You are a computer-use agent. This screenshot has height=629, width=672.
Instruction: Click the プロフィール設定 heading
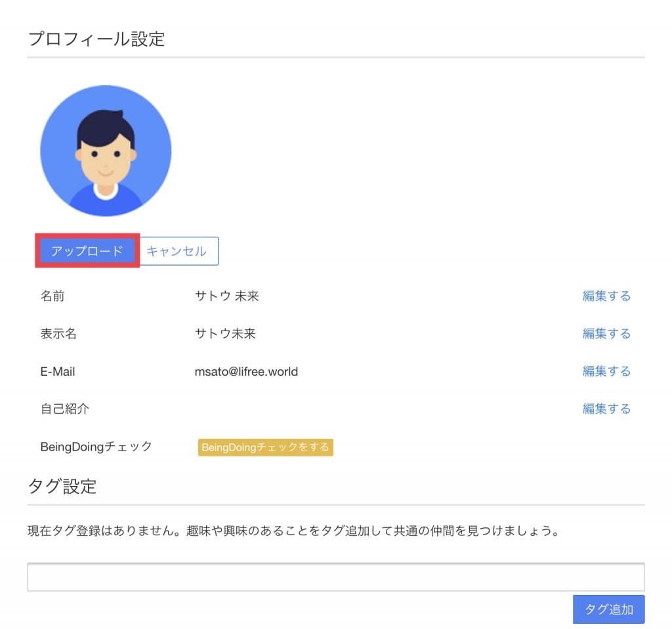coord(96,39)
